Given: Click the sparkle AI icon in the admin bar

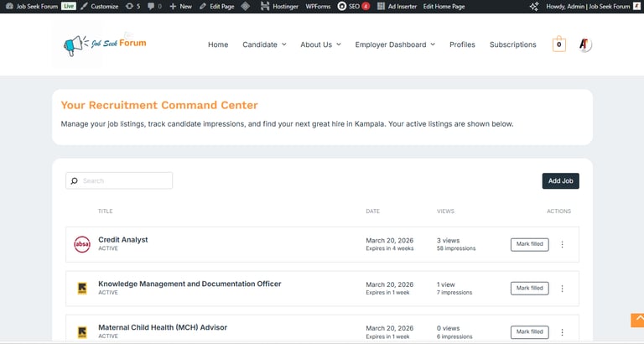Looking at the screenshot, I should [x=534, y=6].
